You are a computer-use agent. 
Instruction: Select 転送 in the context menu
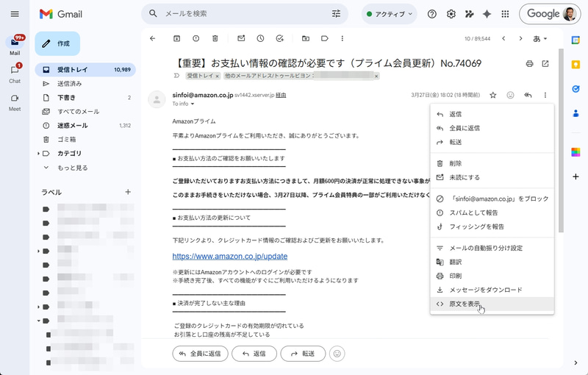click(x=492, y=142)
